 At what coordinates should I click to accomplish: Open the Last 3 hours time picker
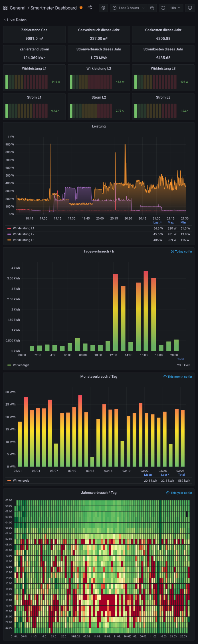(129, 8)
